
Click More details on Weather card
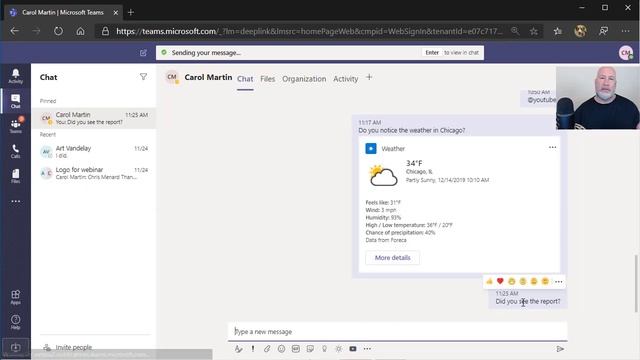tap(392, 258)
